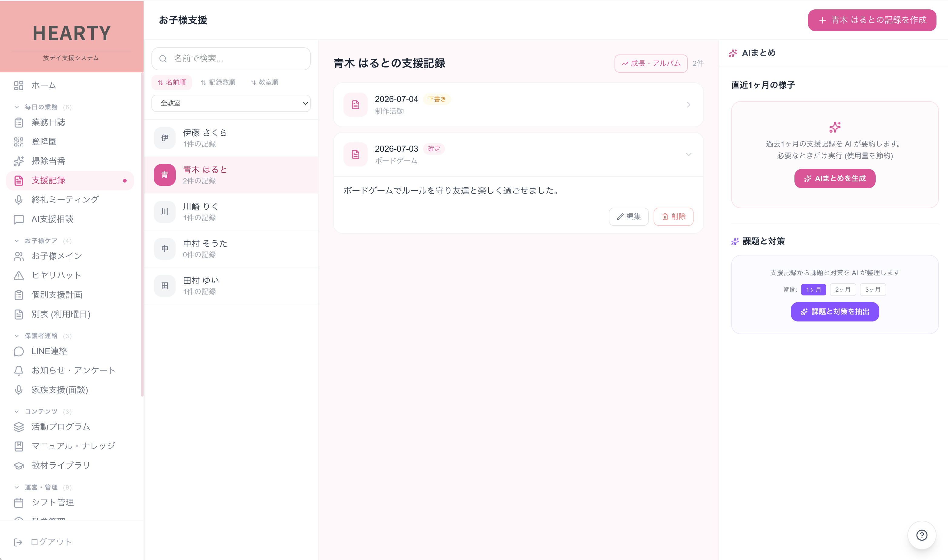
Task: Select the 2ヶ月 period option
Action: 843,289
